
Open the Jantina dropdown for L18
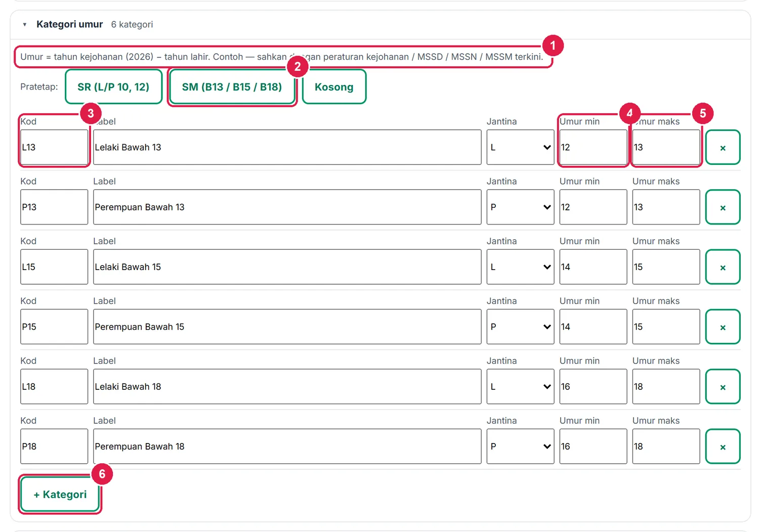coord(520,386)
